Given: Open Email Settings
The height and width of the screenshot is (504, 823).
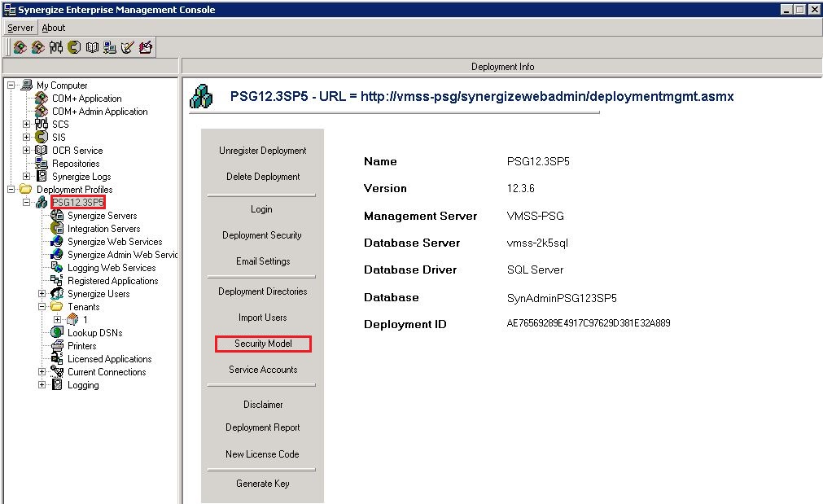Looking at the screenshot, I should click(x=263, y=261).
